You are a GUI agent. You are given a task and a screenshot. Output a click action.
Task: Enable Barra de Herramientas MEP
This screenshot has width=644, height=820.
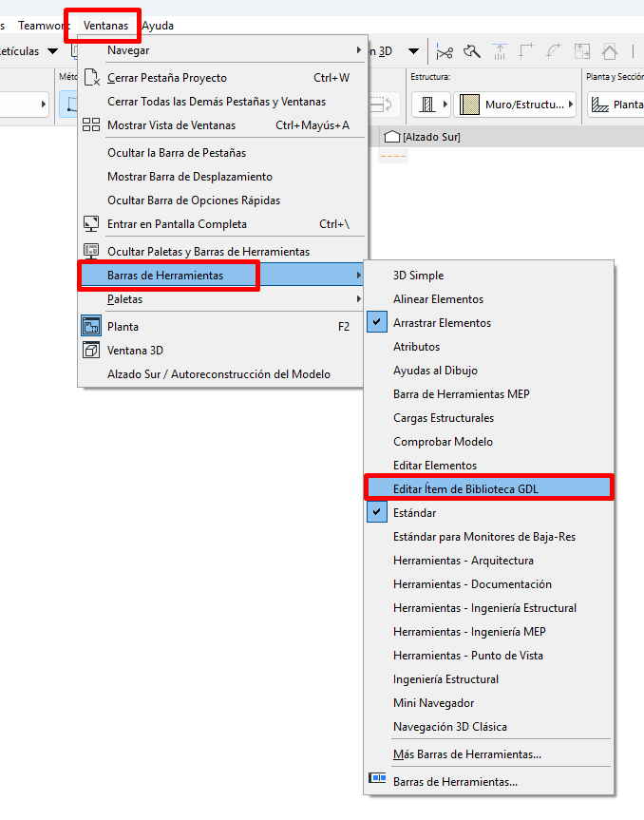pyautogui.click(x=488, y=393)
